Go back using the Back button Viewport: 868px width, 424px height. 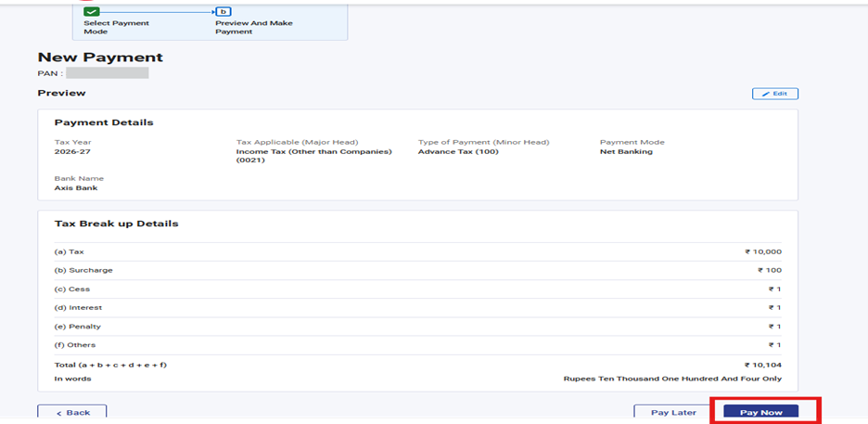click(72, 412)
